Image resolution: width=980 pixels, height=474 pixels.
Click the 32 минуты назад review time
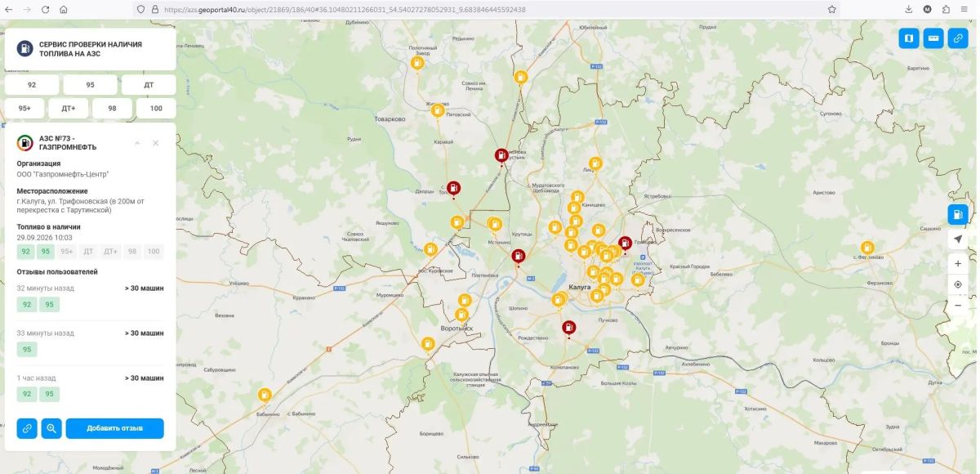click(x=46, y=288)
